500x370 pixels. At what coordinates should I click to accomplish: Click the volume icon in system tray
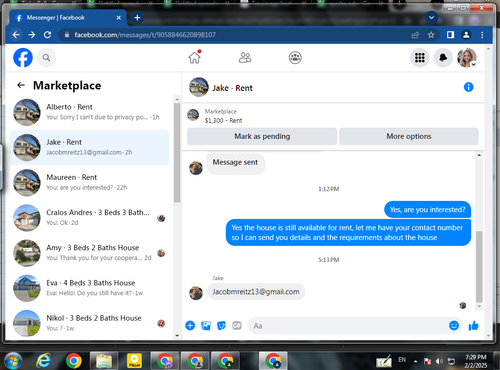click(x=439, y=361)
